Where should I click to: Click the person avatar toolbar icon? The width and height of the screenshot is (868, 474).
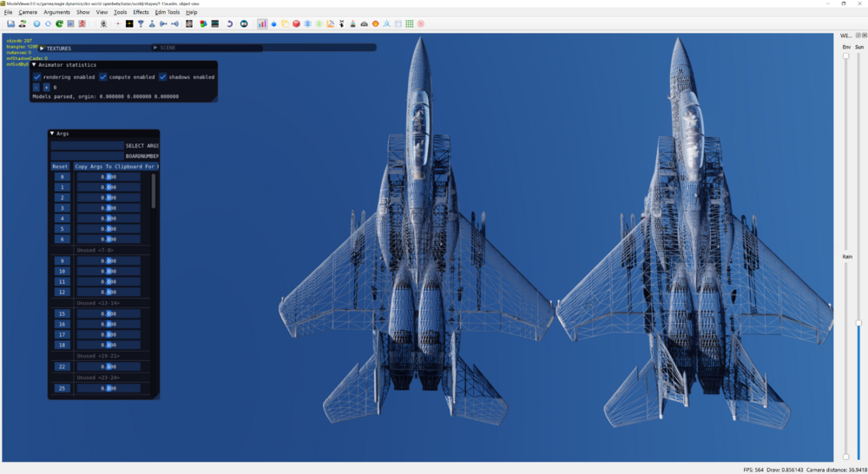click(23, 23)
